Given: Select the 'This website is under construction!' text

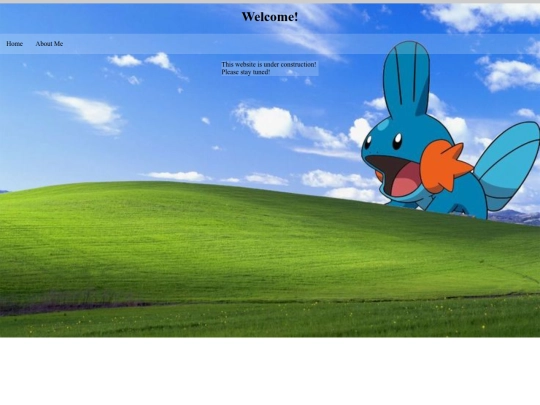Looking at the screenshot, I should pos(269,64).
